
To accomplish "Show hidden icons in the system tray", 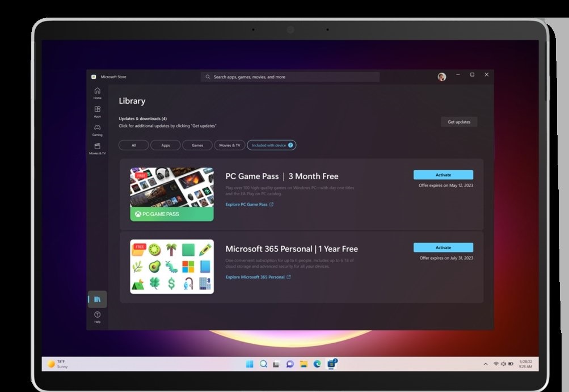I will click(x=486, y=364).
